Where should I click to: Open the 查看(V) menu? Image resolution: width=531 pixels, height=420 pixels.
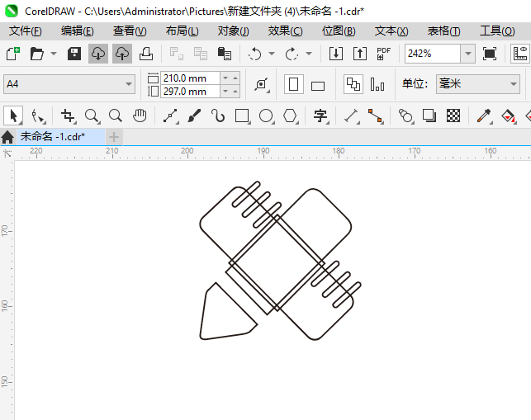(x=130, y=31)
